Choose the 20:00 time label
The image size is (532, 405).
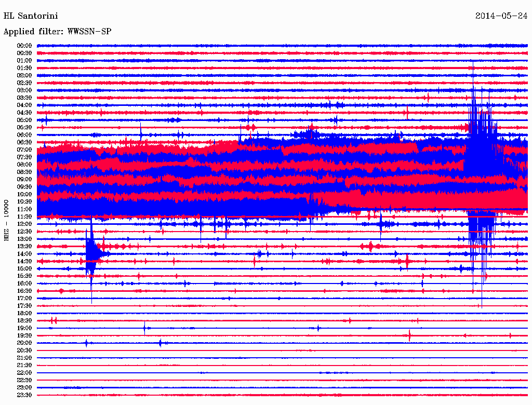click(24, 343)
